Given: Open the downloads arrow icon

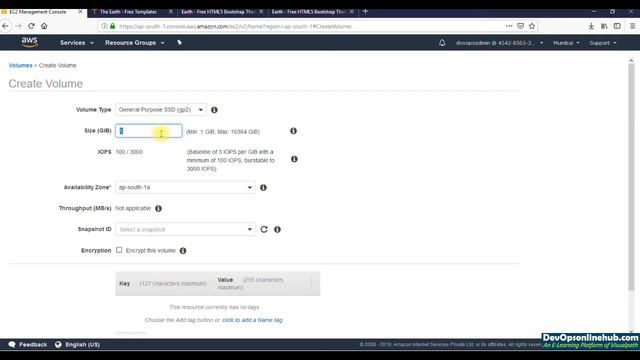Looking at the screenshot, I should [591, 26].
